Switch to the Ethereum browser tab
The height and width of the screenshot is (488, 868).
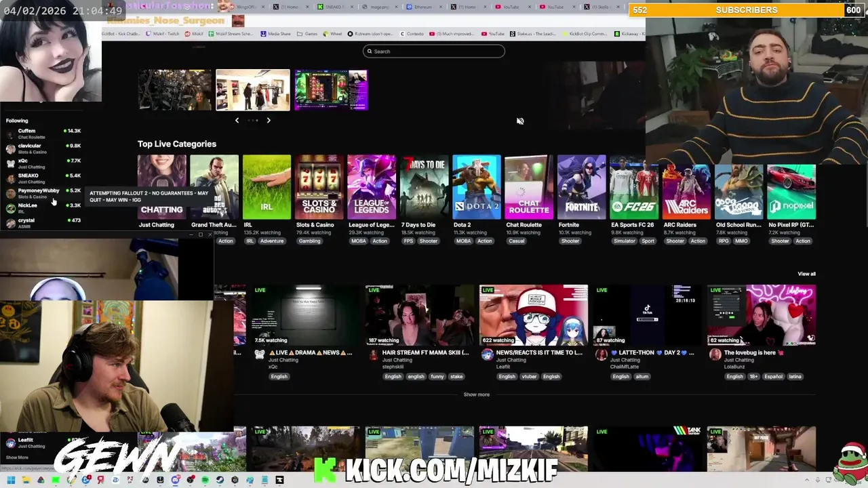[x=420, y=7]
